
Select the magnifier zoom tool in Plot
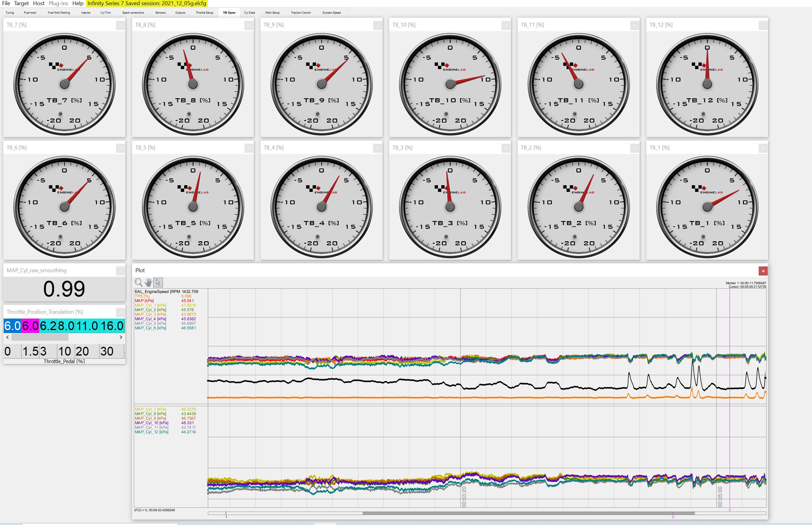138,282
